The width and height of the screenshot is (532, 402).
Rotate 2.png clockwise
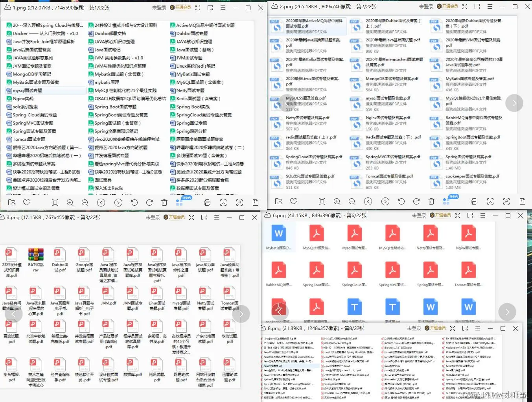tap(416, 201)
